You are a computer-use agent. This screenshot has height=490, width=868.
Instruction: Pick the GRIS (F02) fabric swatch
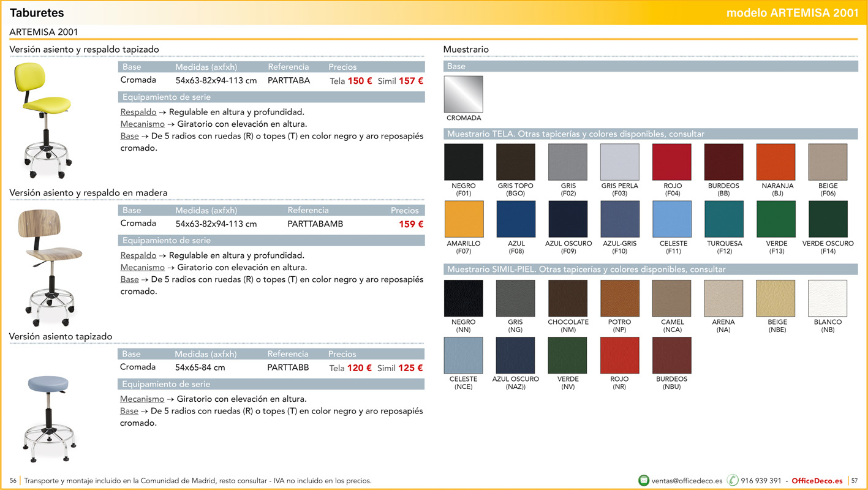coord(568,162)
